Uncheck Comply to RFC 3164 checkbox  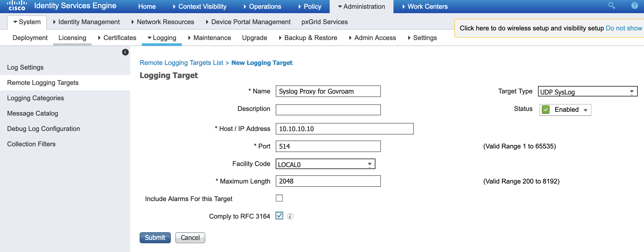(279, 216)
